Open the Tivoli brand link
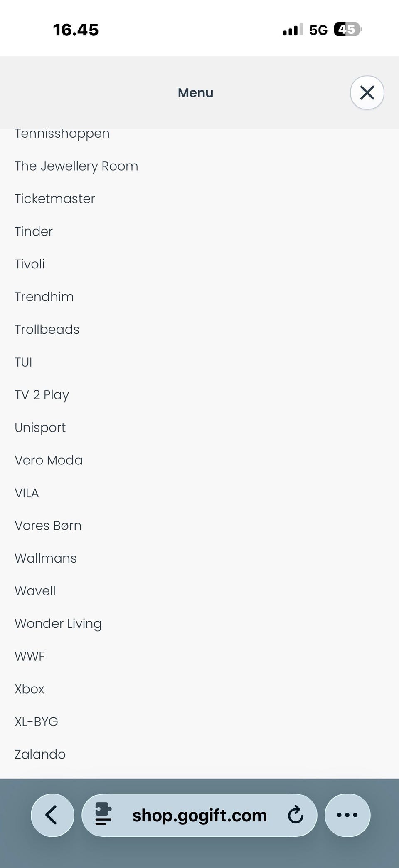Screen dimensions: 399x868 30,264
